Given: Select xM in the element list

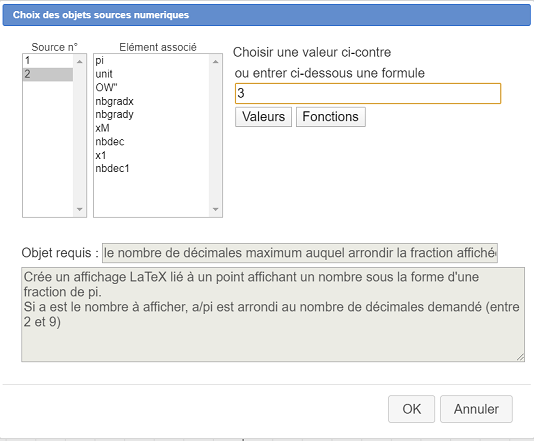Looking at the screenshot, I should click(x=152, y=128).
